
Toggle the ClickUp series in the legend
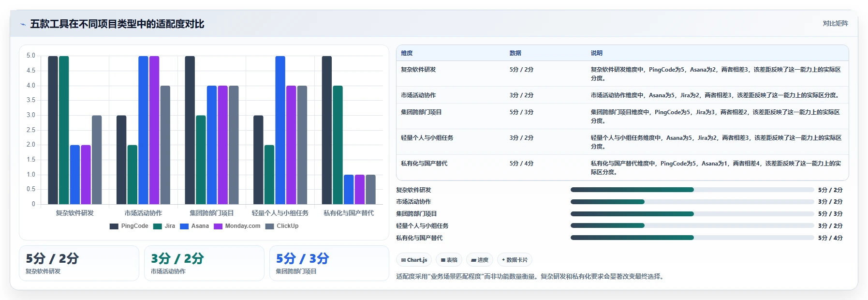click(x=282, y=226)
